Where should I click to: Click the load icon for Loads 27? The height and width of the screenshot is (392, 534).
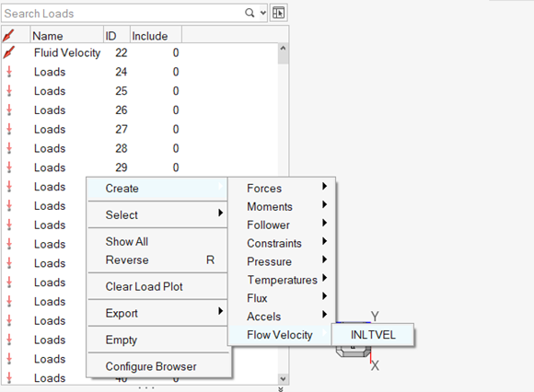click(x=9, y=130)
